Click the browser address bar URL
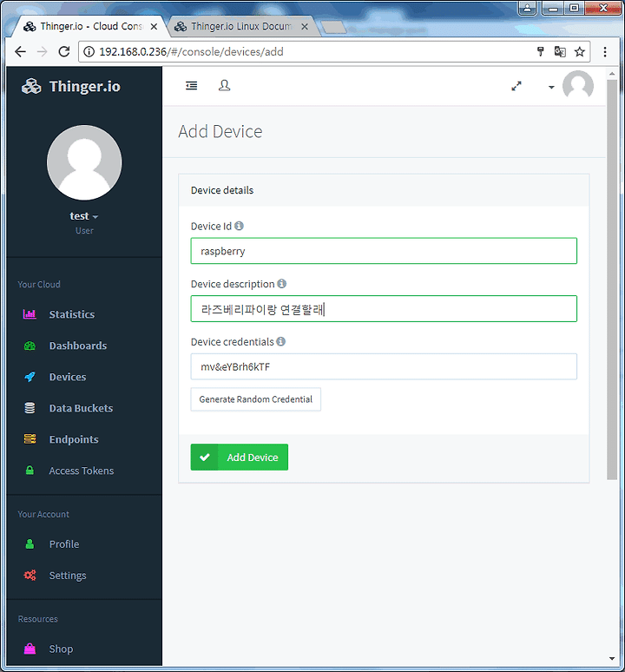The width and height of the screenshot is (625, 672). [191, 52]
